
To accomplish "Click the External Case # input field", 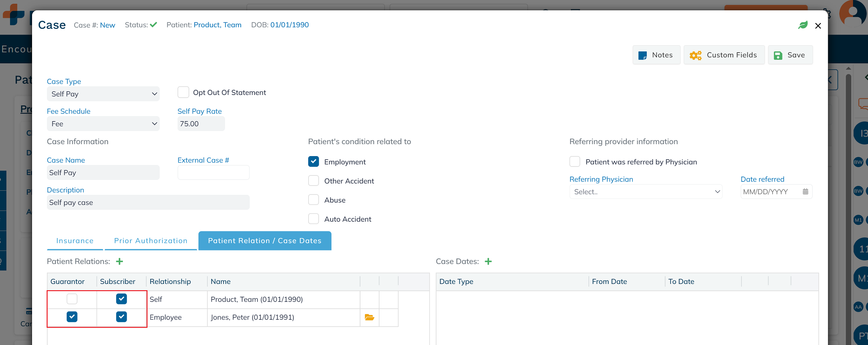I will 213,173.
